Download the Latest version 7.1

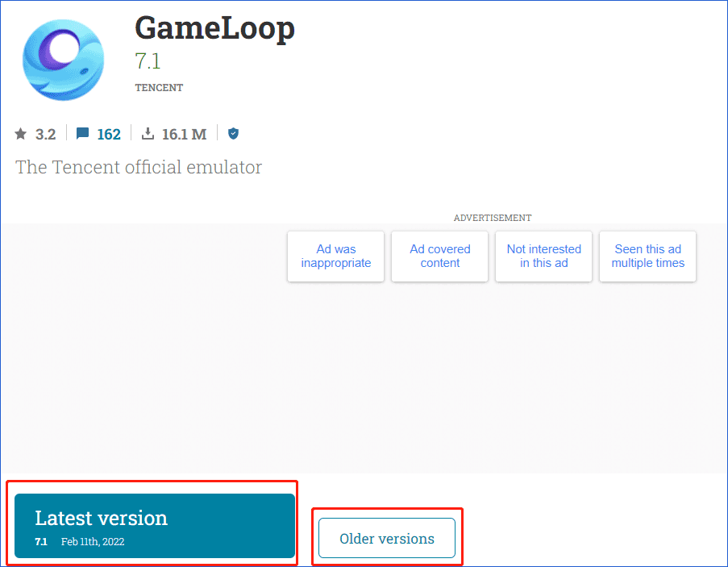[x=155, y=526]
